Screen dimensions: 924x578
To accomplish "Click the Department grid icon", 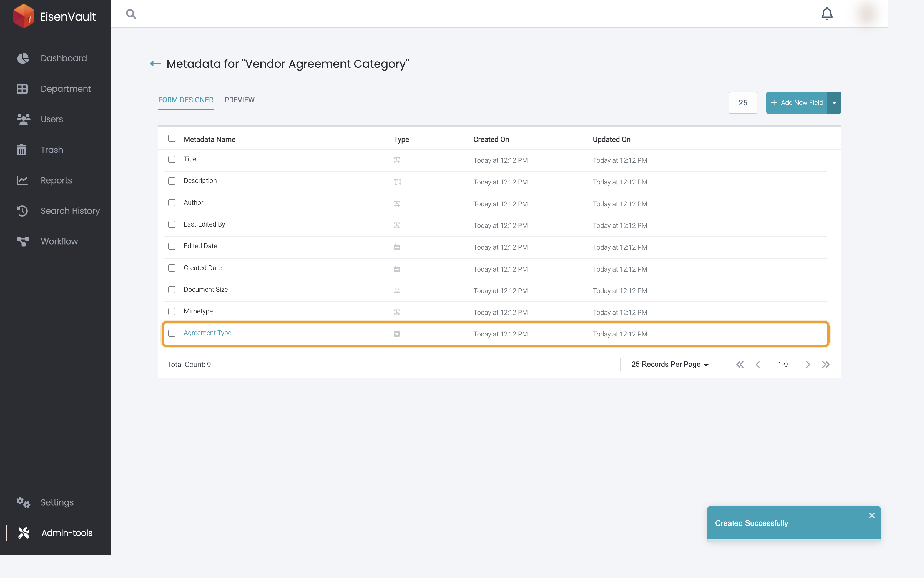I will coord(22,89).
